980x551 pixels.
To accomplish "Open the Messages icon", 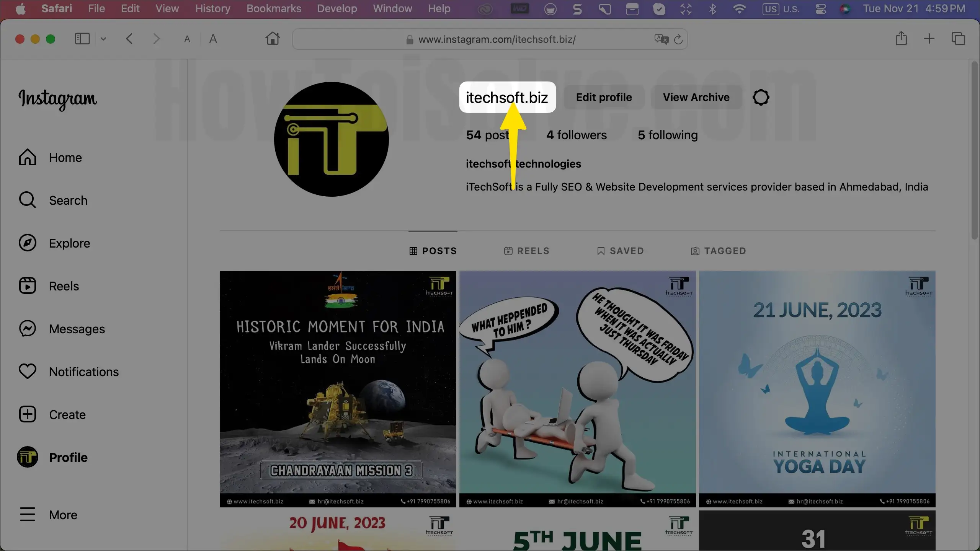I will coord(28,329).
